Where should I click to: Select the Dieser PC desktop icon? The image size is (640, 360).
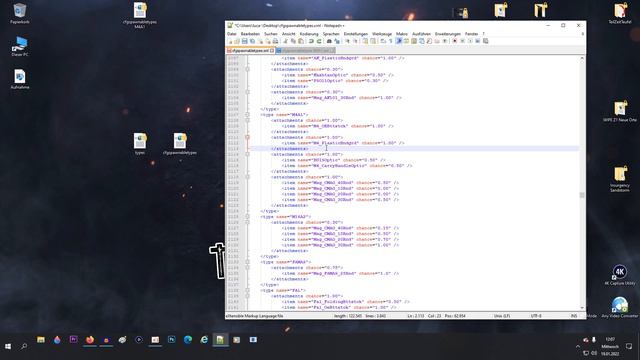20,46
